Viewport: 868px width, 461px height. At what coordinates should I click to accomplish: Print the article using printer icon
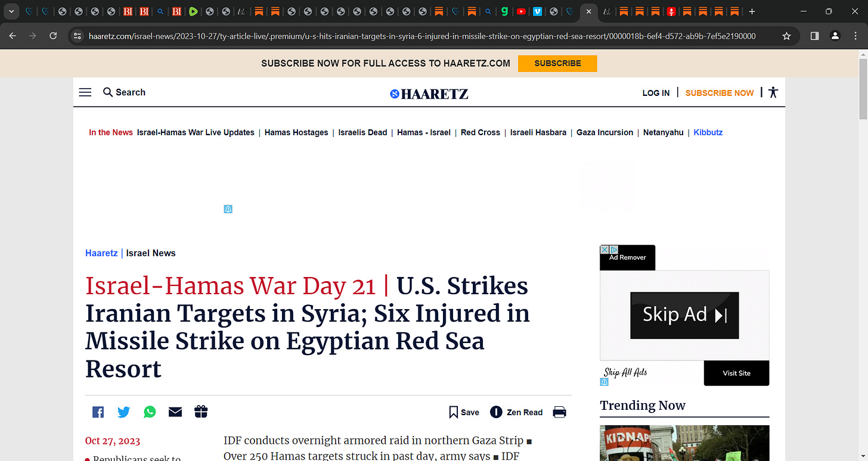(559, 412)
